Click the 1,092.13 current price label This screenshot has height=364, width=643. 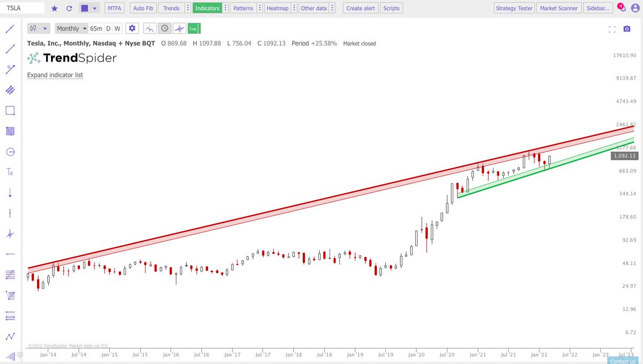(625, 156)
